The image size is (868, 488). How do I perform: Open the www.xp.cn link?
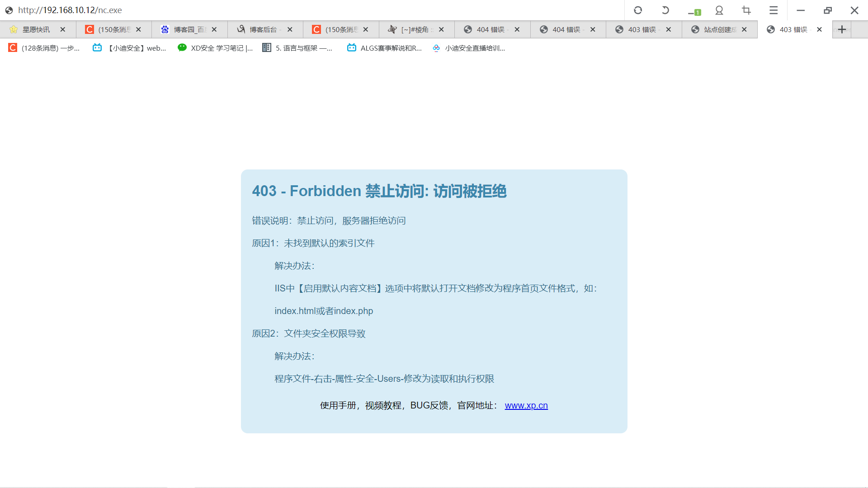point(526,405)
